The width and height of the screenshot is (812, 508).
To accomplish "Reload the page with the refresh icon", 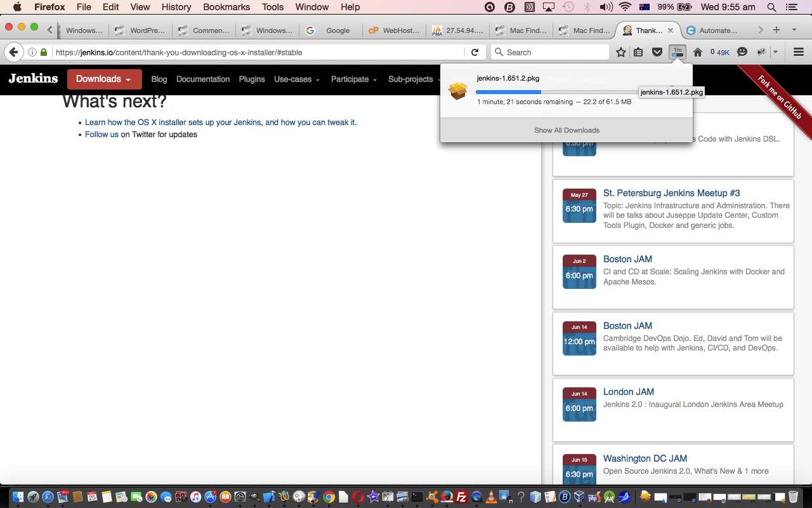I will [475, 52].
